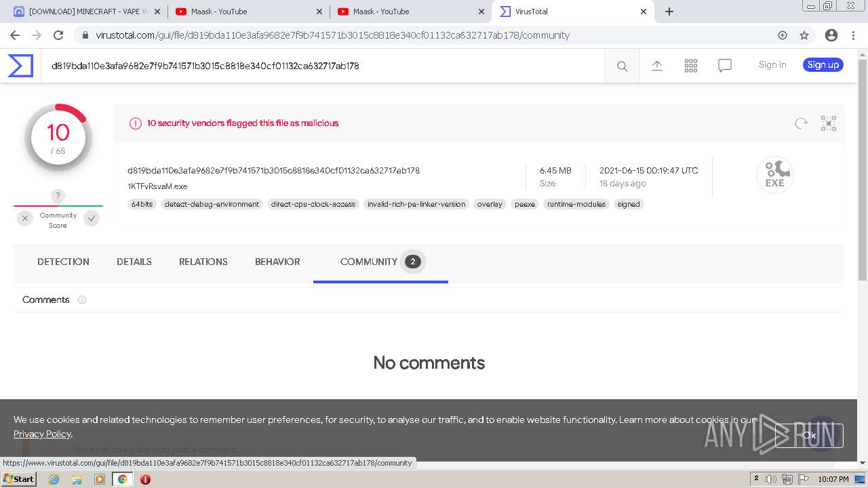The image size is (868, 488).
Task: Click the Sign up button
Action: pos(823,65)
